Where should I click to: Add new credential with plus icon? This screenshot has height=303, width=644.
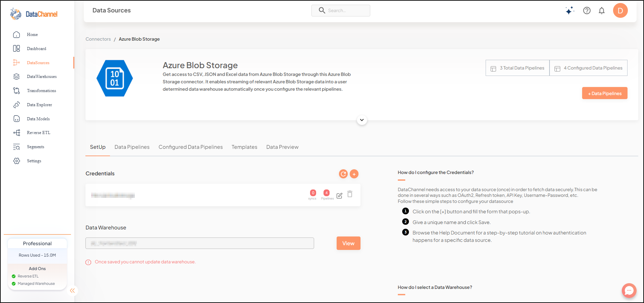point(354,174)
